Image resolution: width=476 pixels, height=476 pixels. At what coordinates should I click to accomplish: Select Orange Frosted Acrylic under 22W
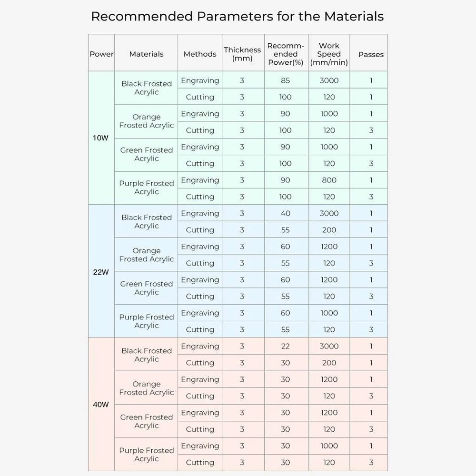[x=146, y=255]
